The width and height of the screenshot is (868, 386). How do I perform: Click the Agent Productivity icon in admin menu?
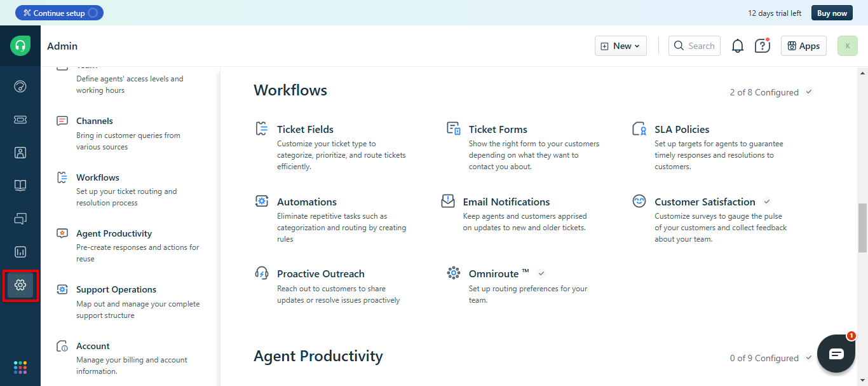tap(62, 233)
